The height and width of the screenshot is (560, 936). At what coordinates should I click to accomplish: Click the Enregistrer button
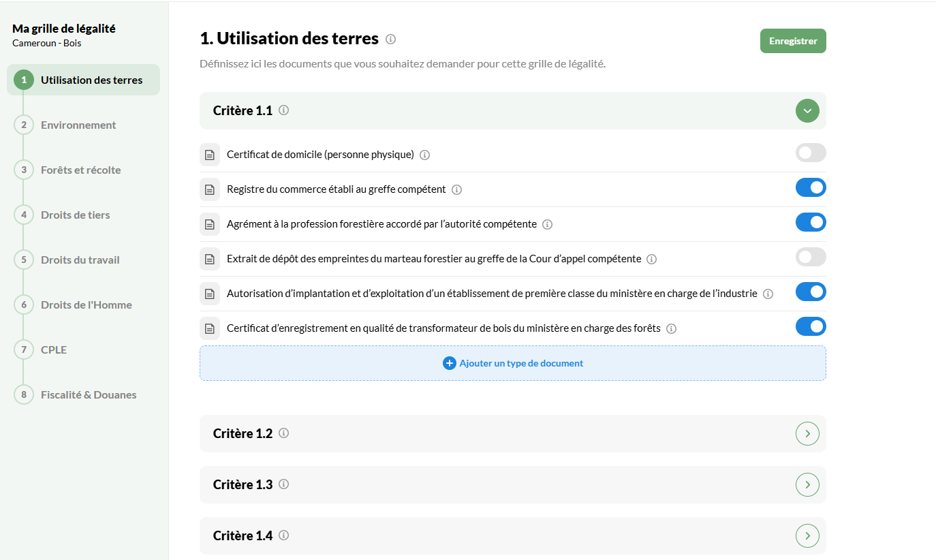tap(793, 41)
